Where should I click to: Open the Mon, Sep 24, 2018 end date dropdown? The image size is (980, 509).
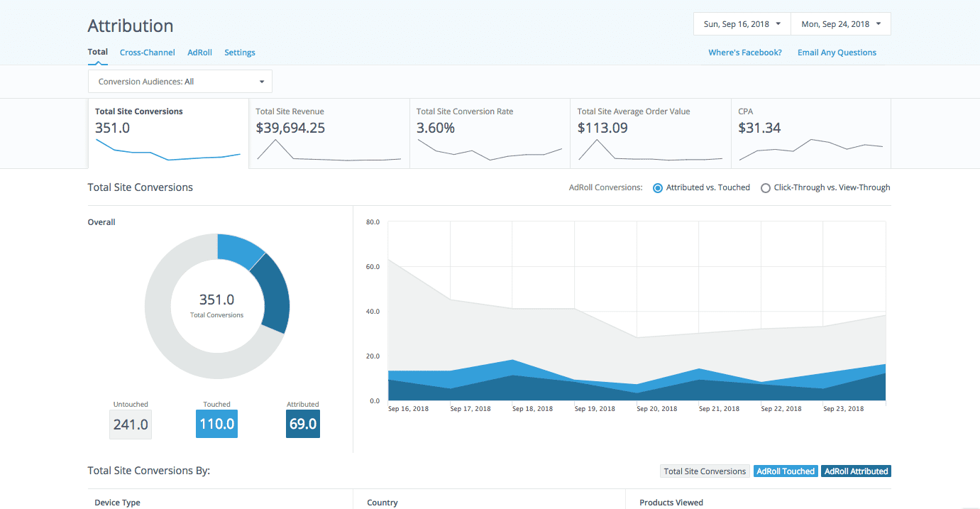(840, 24)
